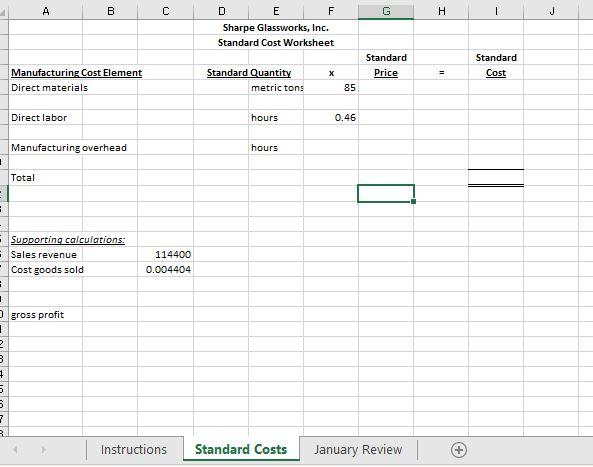Select column E header
593x467 pixels.
276,11
